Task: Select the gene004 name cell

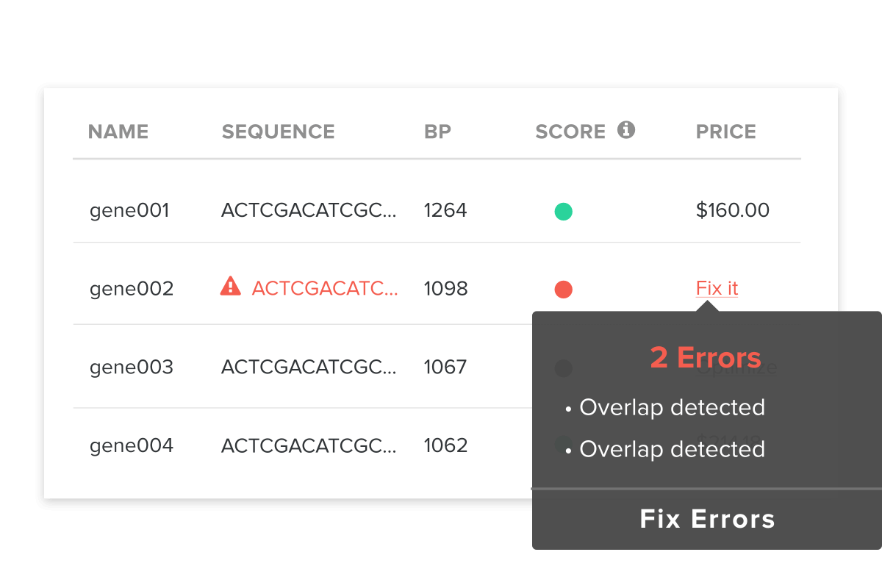Action: coord(132,445)
